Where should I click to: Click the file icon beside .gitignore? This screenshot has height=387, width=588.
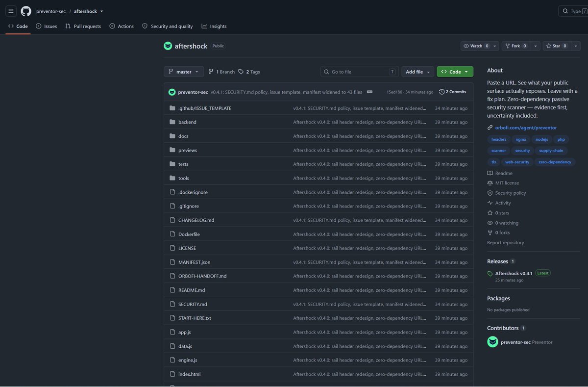172,206
